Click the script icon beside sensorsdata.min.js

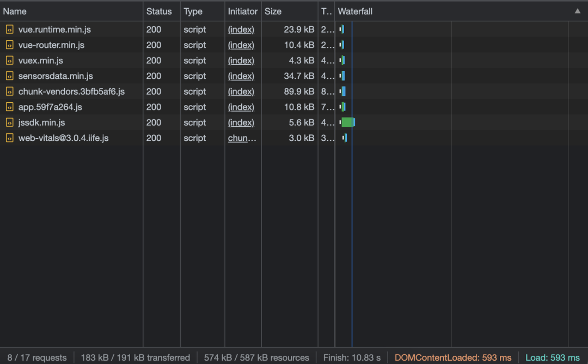coord(9,76)
